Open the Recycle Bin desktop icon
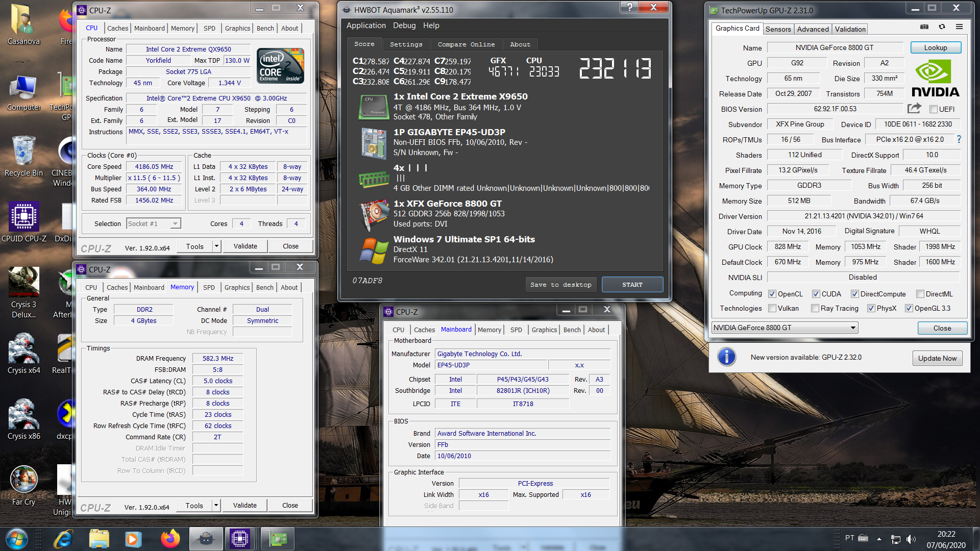This screenshot has height=551, width=980. tap(23, 156)
